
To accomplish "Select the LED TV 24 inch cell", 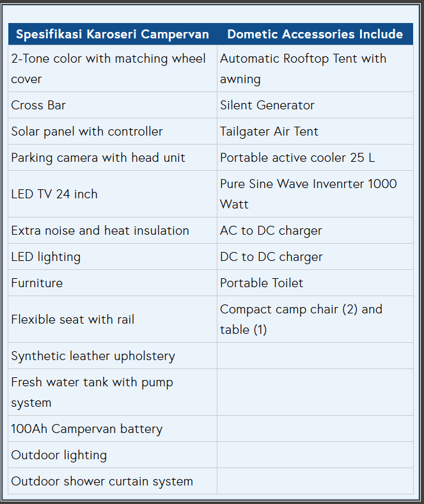I will (x=113, y=194).
